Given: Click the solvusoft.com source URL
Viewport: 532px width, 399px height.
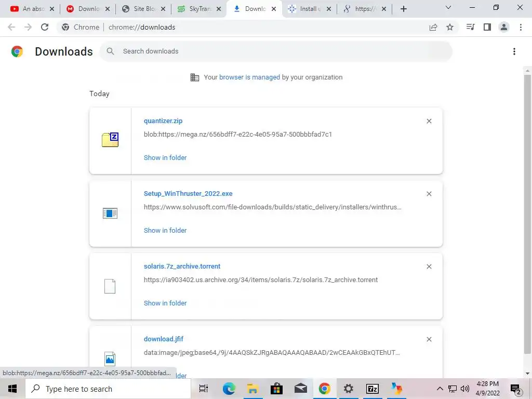Looking at the screenshot, I should 272,207.
